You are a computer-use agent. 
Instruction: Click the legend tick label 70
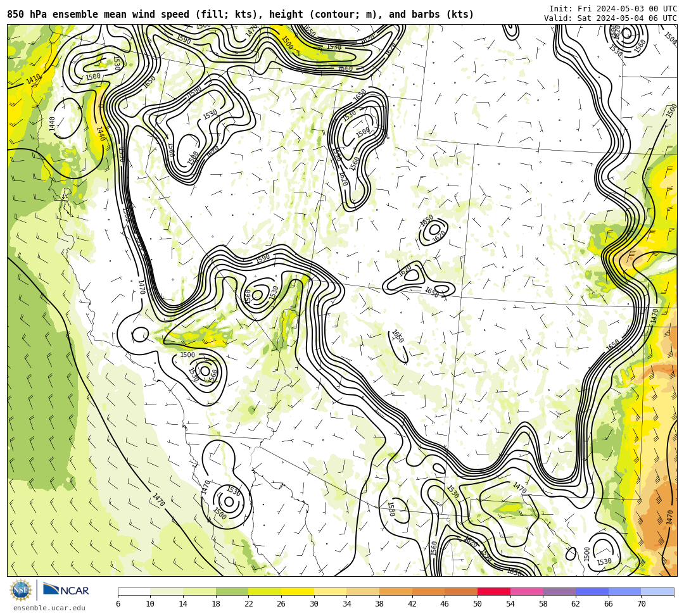tap(641, 604)
